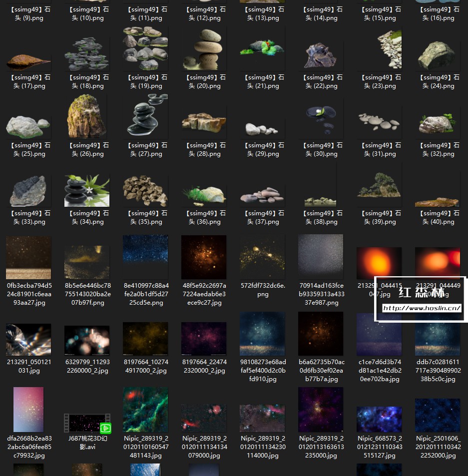Select the 石头 (23).png pebble path thumbnail

(x=390, y=49)
